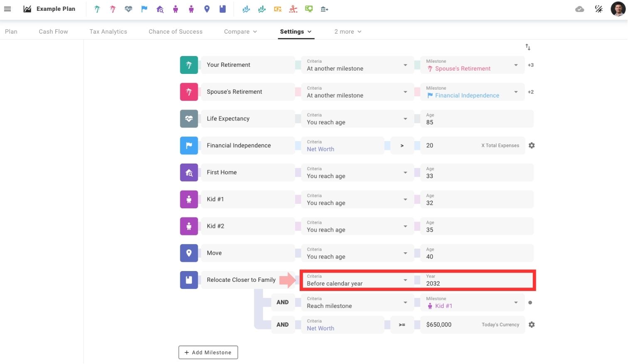Select the First Home house icon in toolbar
Screen dimensions: 628x364
click(160, 9)
